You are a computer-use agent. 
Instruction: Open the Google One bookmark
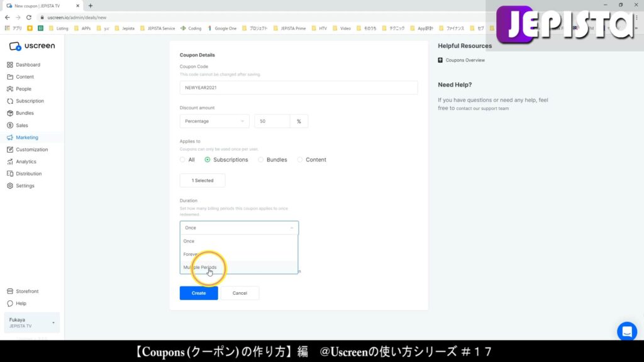click(x=222, y=28)
